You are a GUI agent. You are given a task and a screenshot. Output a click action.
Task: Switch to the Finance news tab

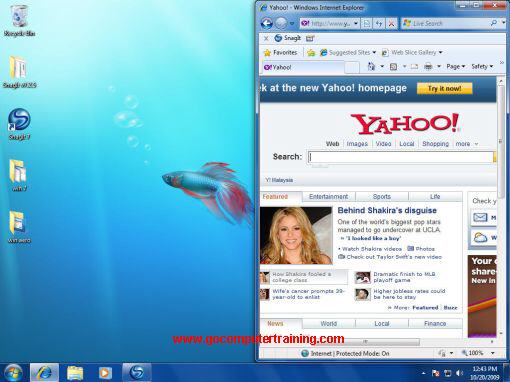(x=435, y=324)
